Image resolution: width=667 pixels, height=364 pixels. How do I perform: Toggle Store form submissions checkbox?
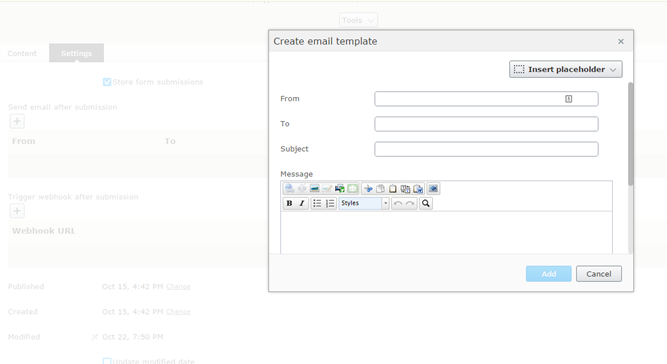point(107,82)
